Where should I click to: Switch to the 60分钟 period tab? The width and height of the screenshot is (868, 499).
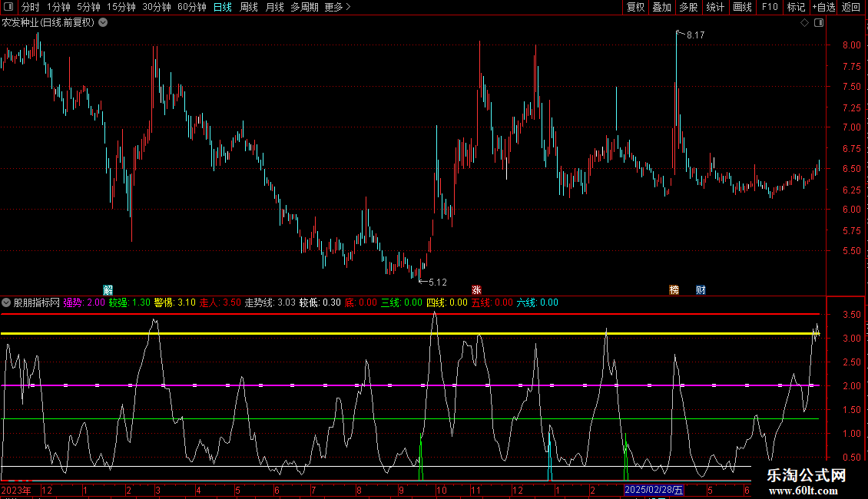coord(191,8)
